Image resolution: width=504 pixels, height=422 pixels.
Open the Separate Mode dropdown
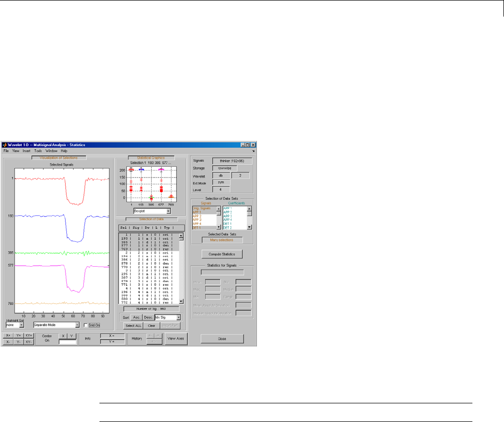tap(77, 325)
